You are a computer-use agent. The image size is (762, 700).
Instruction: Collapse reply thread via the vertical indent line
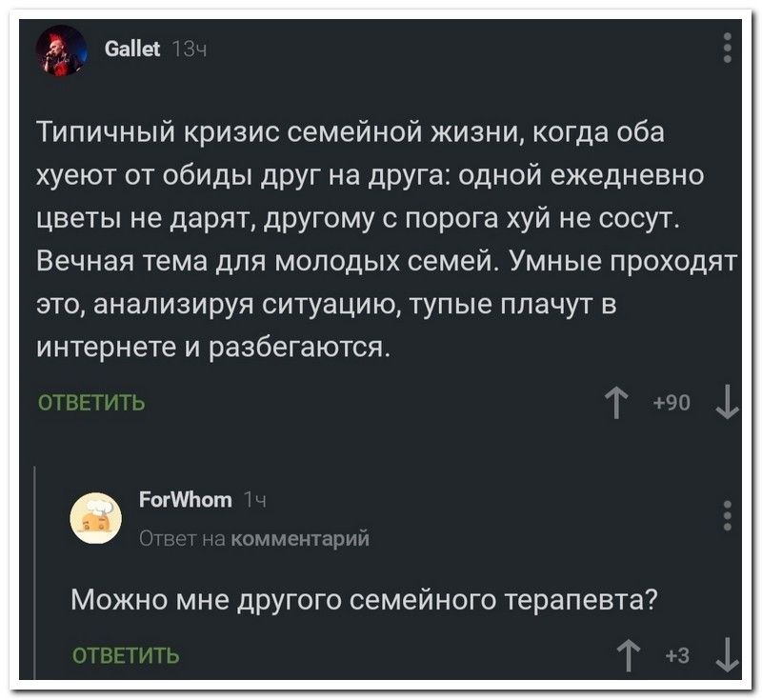(x=35, y=571)
